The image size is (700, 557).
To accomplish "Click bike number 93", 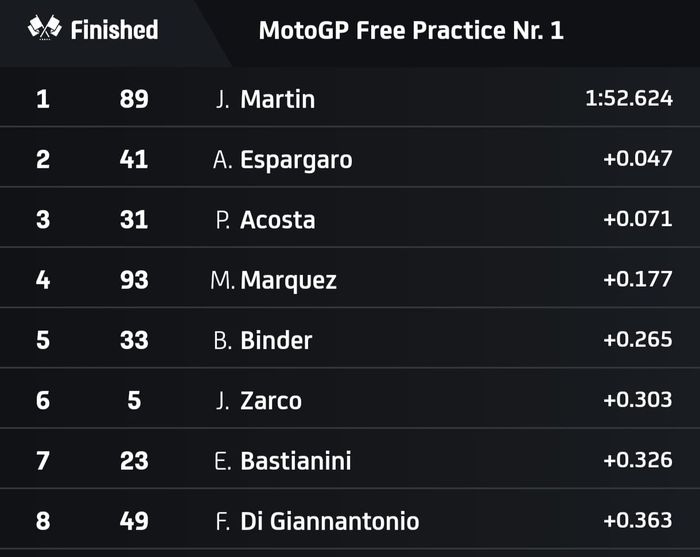I will coord(134,280).
